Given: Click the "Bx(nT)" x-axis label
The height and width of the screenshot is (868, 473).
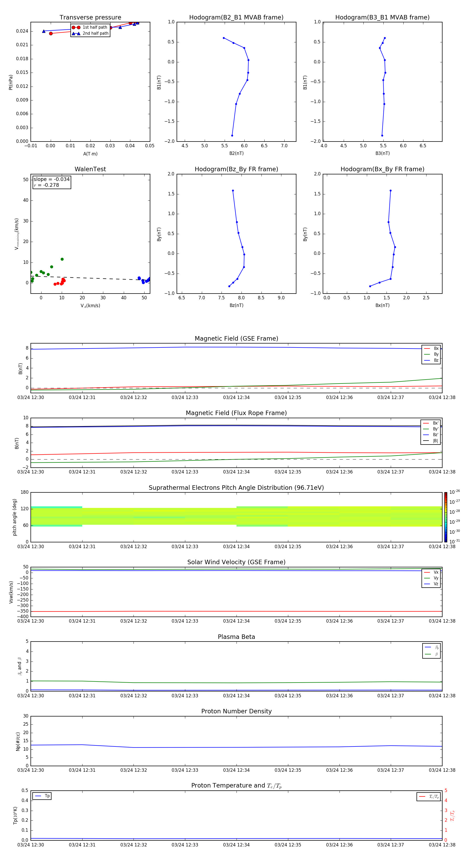Looking at the screenshot, I should click(x=382, y=305).
